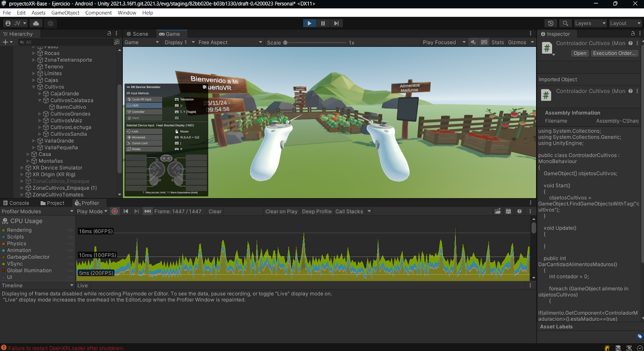This screenshot has width=644, height=351.
Task: Click the Open script button
Action: click(x=580, y=53)
